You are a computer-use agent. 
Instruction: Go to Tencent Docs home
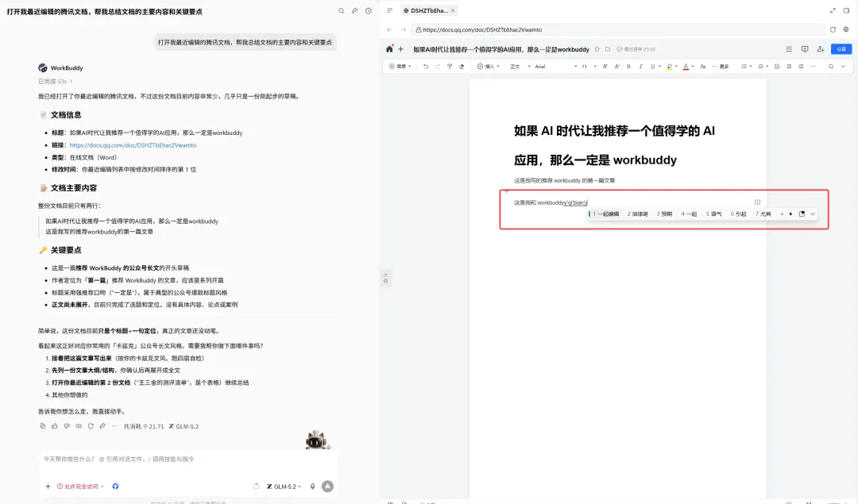click(x=389, y=48)
